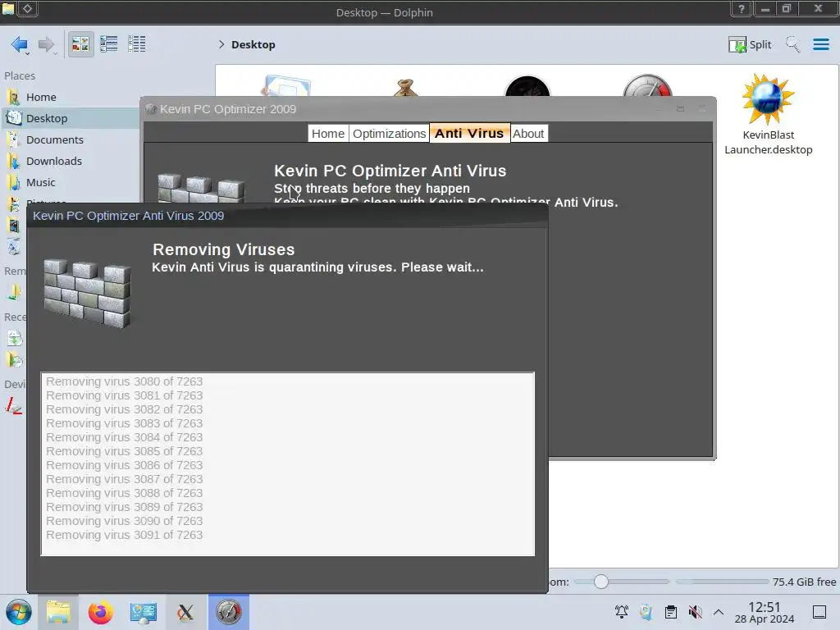Click the pin diamond icon in Dolphin title bar
Screen dimensions: 840x630
pyautogui.click(x=28, y=8)
